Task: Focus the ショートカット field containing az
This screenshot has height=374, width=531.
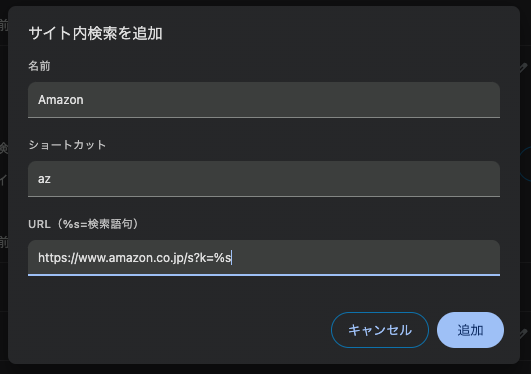Action: [264, 179]
